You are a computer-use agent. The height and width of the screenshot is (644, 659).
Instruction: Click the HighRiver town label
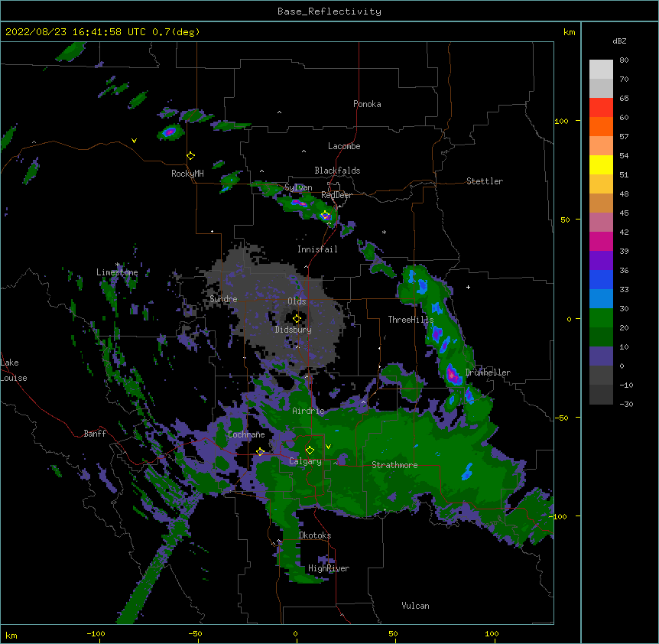coord(329,568)
